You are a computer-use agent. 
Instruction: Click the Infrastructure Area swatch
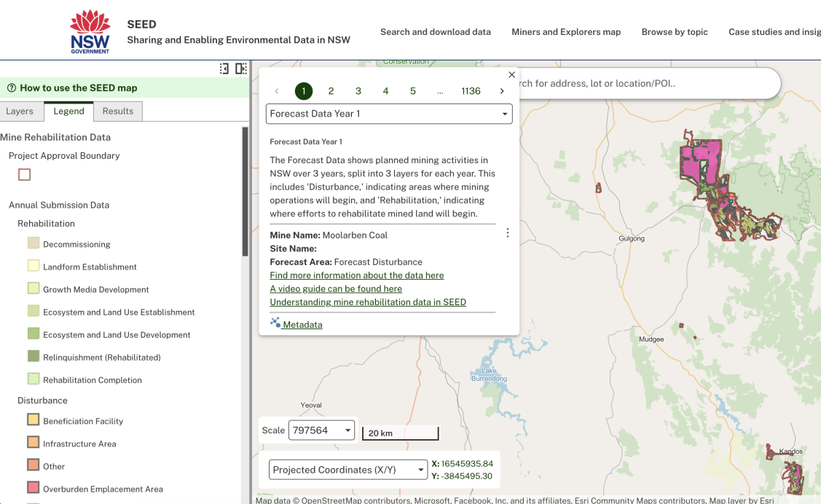pyautogui.click(x=34, y=442)
